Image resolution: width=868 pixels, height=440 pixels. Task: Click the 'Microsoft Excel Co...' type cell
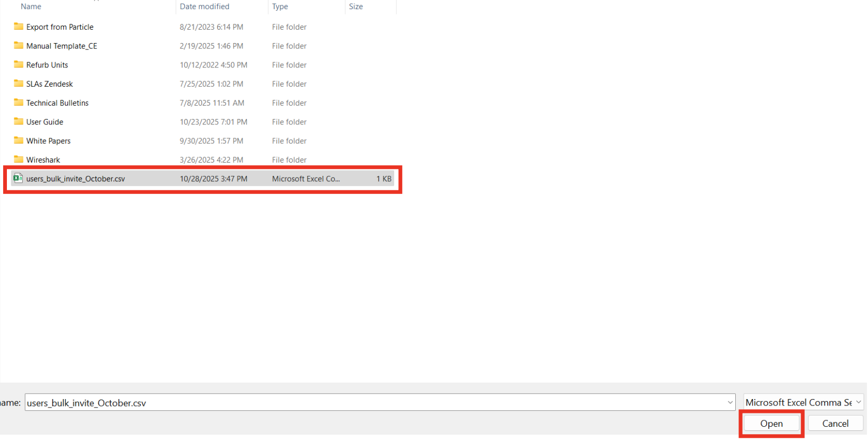[306, 179]
